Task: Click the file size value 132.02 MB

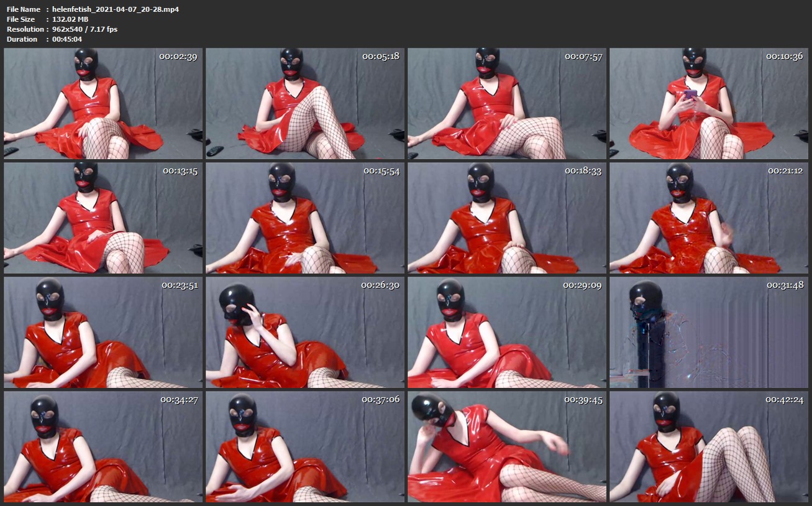Action: pyautogui.click(x=70, y=19)
